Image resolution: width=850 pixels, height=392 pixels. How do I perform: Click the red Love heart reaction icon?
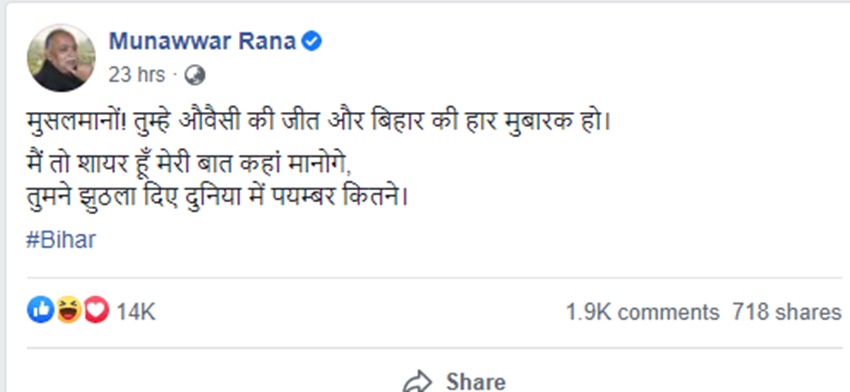(97, 310)
